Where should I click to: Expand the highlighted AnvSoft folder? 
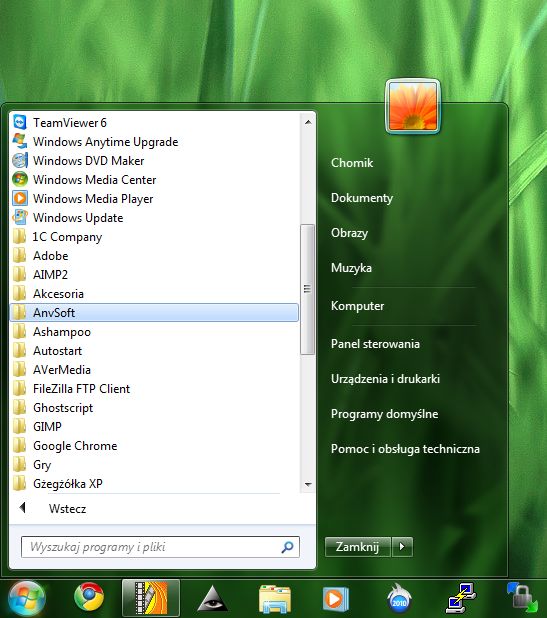[x=154, y=313]
